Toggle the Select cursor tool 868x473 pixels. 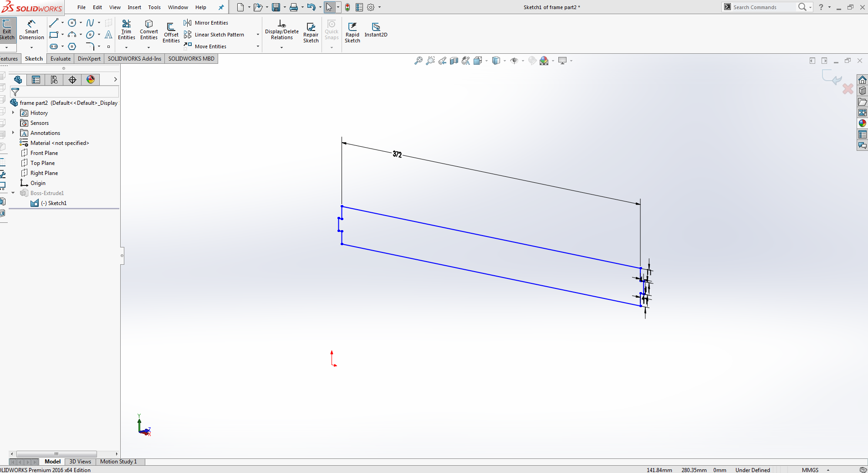pyautogui.click(x=329, y=7)
